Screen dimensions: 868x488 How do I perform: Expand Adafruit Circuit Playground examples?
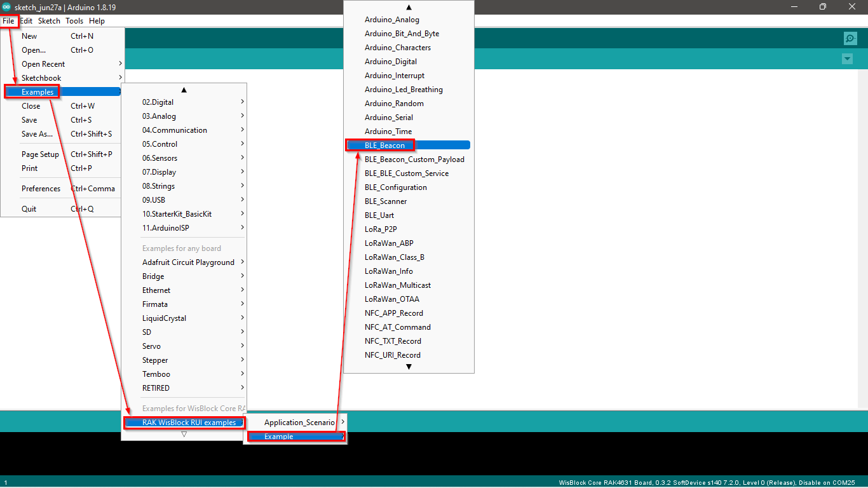[x=184, y=262]
